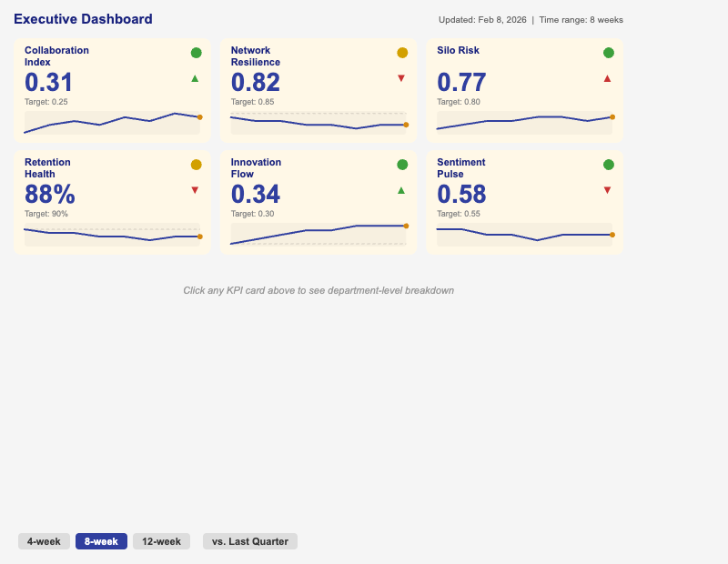Click the Innovation Flow sparkline chart
Image resolution: width=728 pixels, height=564 pixels.
point(318,235)
